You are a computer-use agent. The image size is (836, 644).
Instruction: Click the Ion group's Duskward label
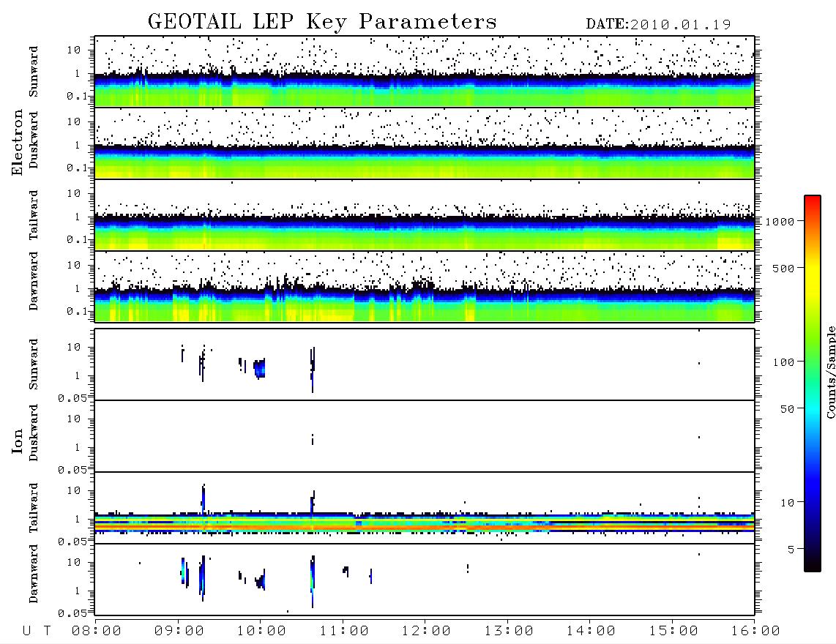34,433
